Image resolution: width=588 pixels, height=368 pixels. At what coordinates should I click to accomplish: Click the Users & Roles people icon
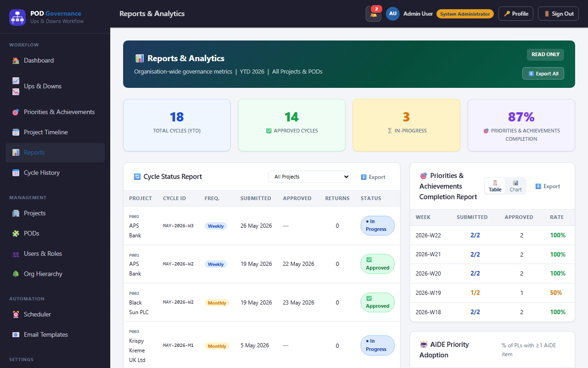16,253
